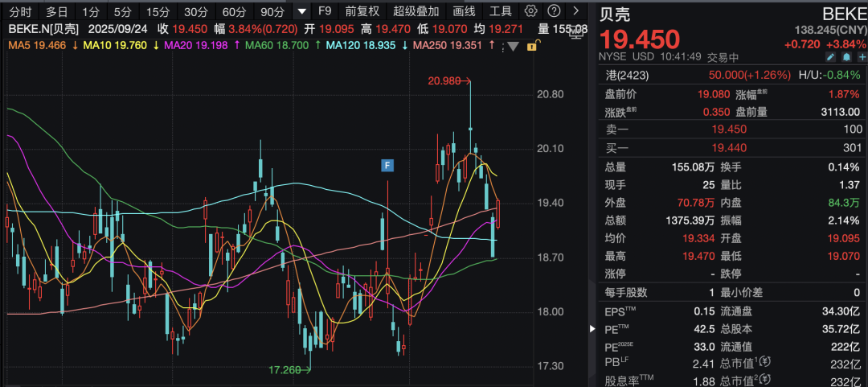The image size is (868, 387).
Task: Click the blue F event marker on chart
Action: tap(387, 165)
